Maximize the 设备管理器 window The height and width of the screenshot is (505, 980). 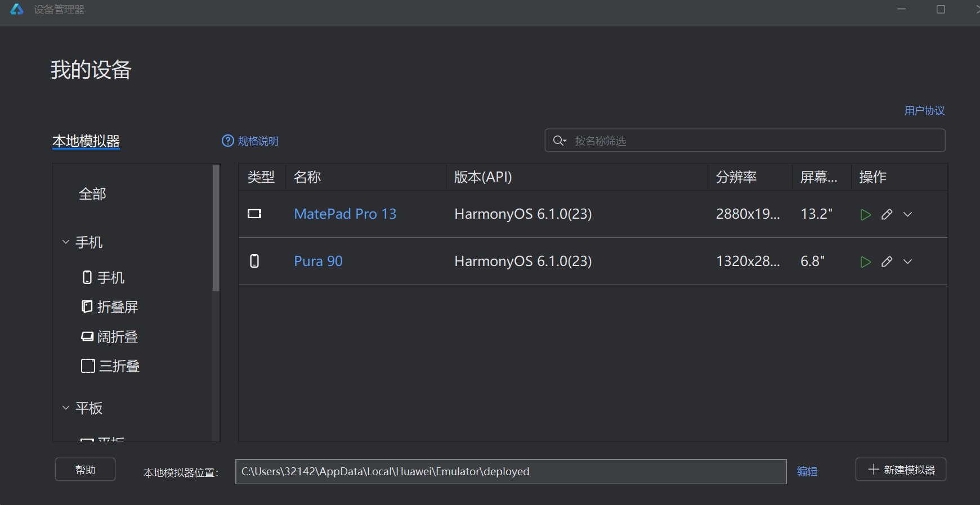[941, 10]
